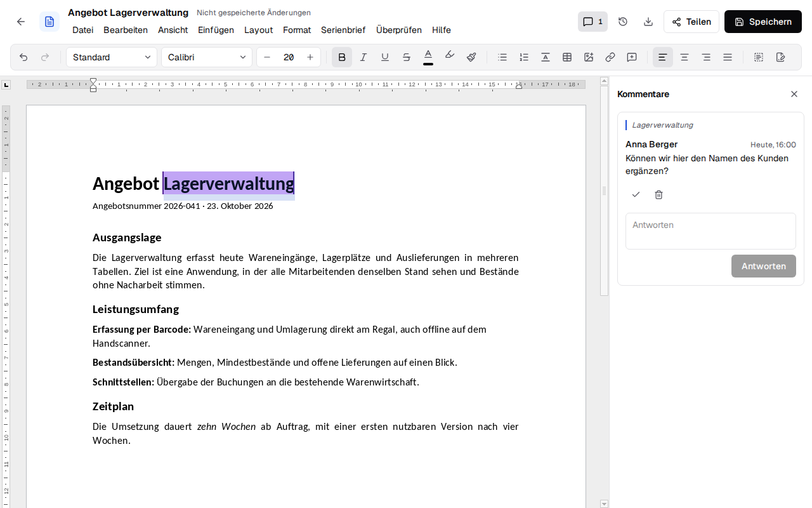Click the blue document icon
This screenshot has height=508, width=812.
tap(49, 22)
